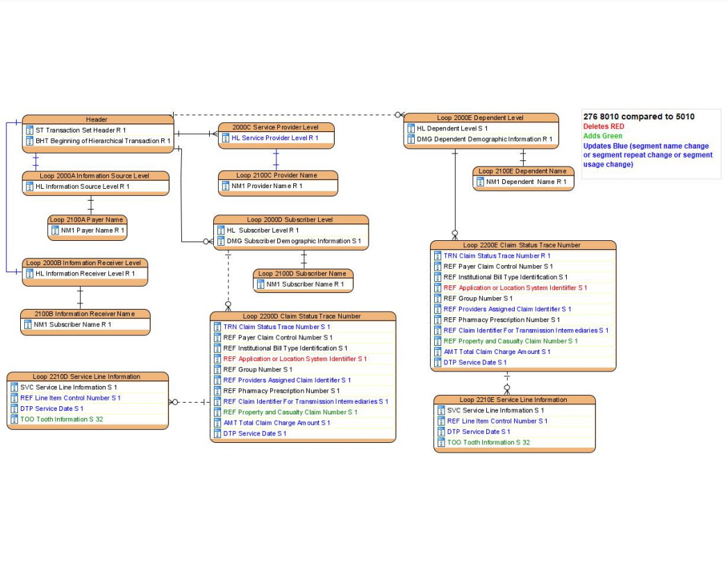Screen dimensions: 728x563
Task: Click icon beside REF Line Item Control Number in 2210D
Action: pos(14,398)
